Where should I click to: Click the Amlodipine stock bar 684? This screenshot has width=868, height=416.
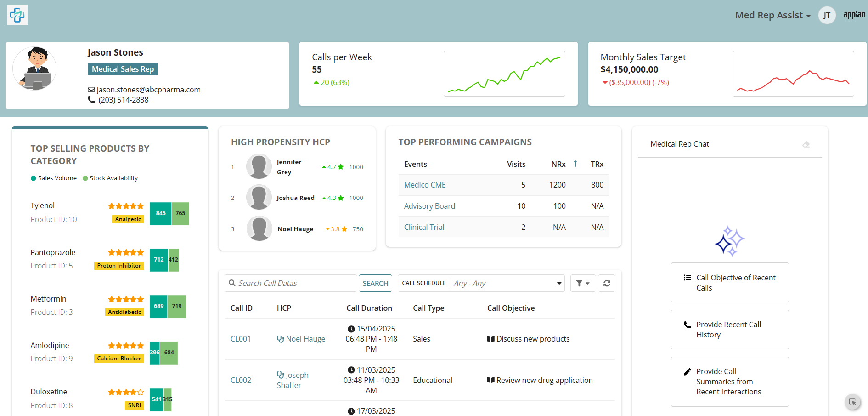169,353
